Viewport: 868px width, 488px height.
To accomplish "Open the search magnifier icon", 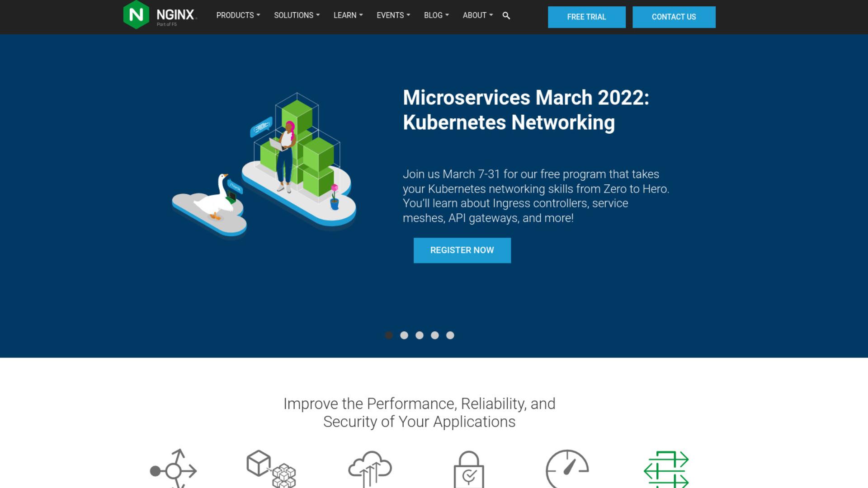I will coord(506,16).
